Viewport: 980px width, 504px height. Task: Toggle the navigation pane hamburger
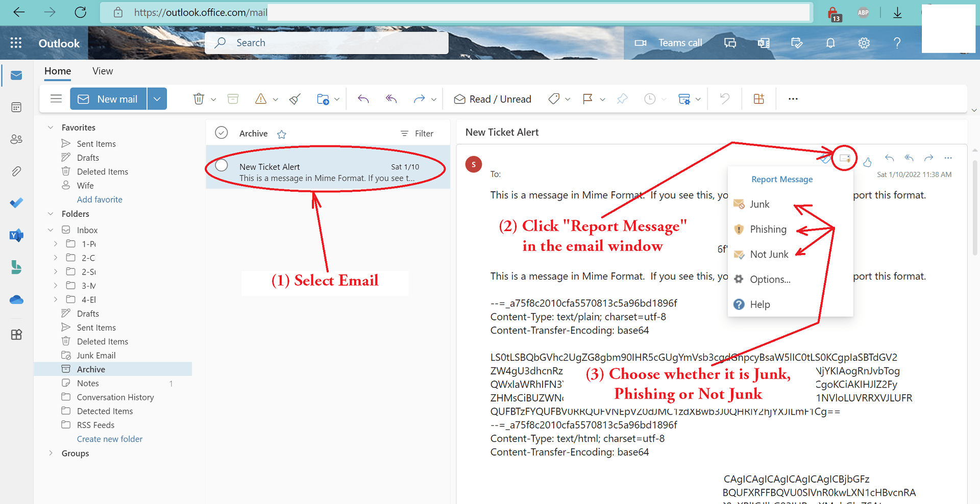[56, 98]
